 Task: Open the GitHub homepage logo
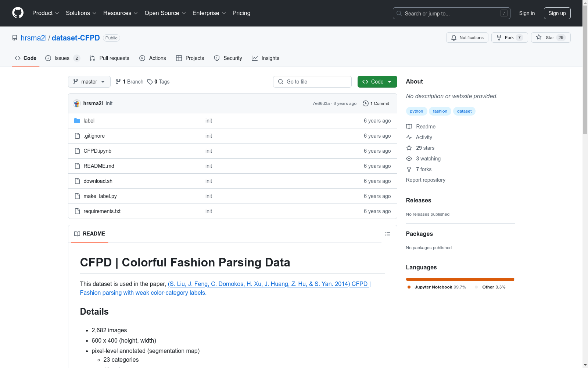point(18,13)
